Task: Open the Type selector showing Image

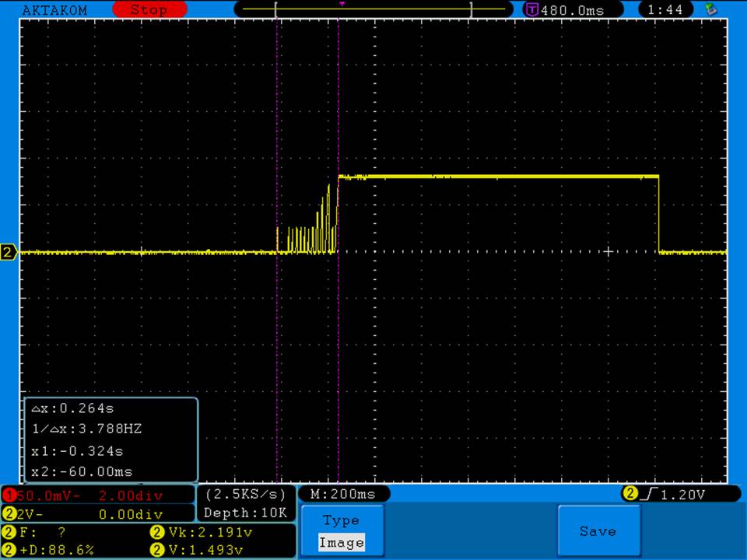Action: click(x=341, y=532)
